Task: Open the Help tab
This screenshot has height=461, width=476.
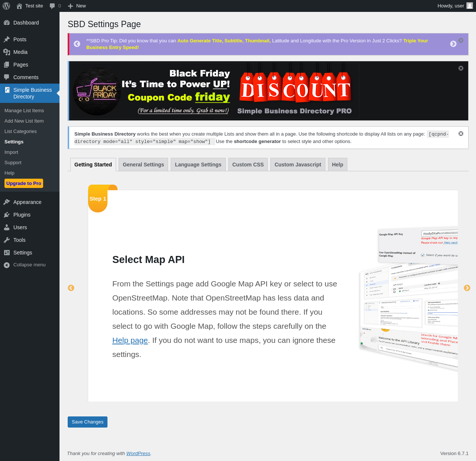Action: click(x=338, y=165)
